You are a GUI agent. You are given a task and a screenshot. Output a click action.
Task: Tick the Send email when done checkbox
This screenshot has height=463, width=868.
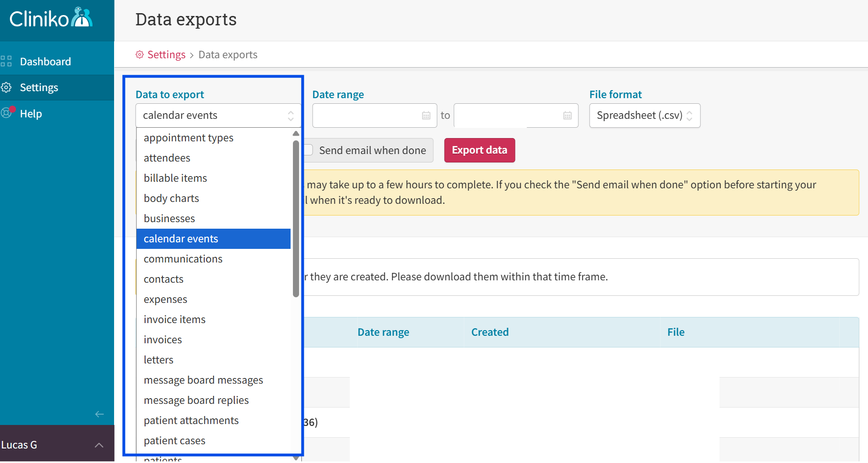pos(308,150)
